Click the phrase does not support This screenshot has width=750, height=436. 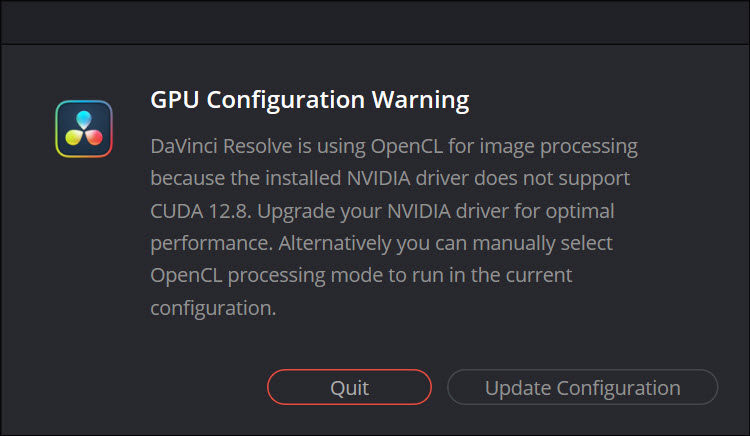tap(551, 178)
